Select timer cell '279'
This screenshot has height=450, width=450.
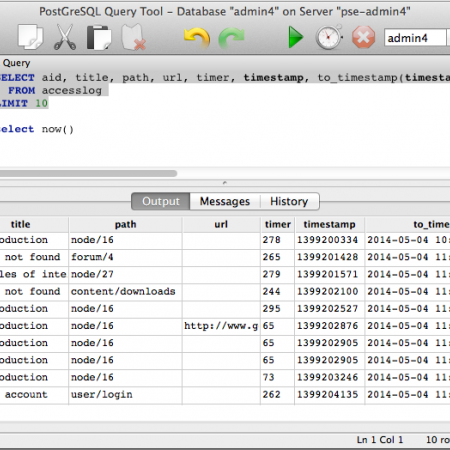(278, 274)
